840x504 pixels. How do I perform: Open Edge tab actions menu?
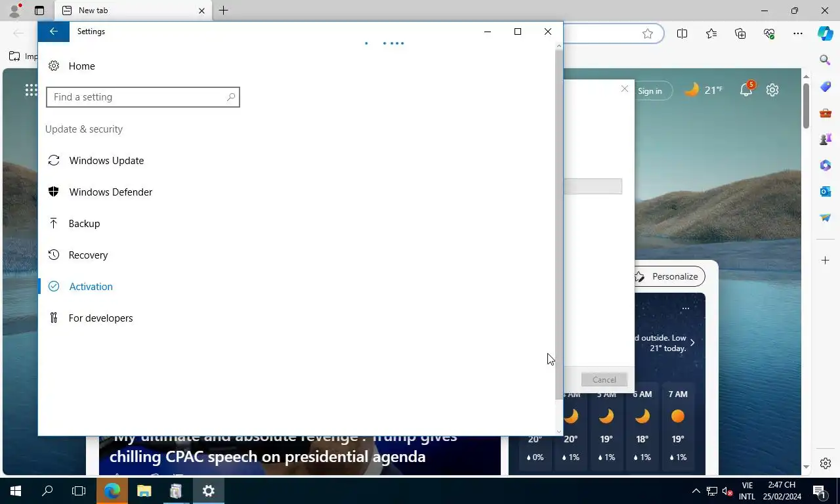click(x=39, y=10)
